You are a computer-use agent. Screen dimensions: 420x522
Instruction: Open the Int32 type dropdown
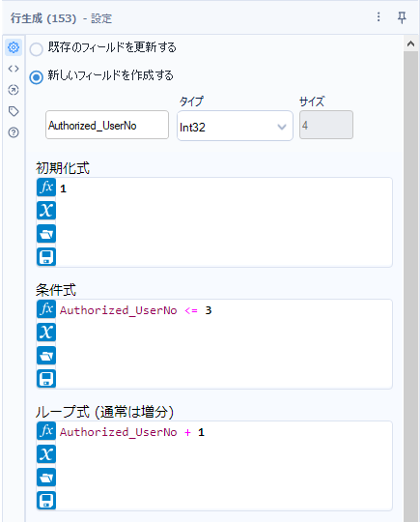(x=235, y=126)
